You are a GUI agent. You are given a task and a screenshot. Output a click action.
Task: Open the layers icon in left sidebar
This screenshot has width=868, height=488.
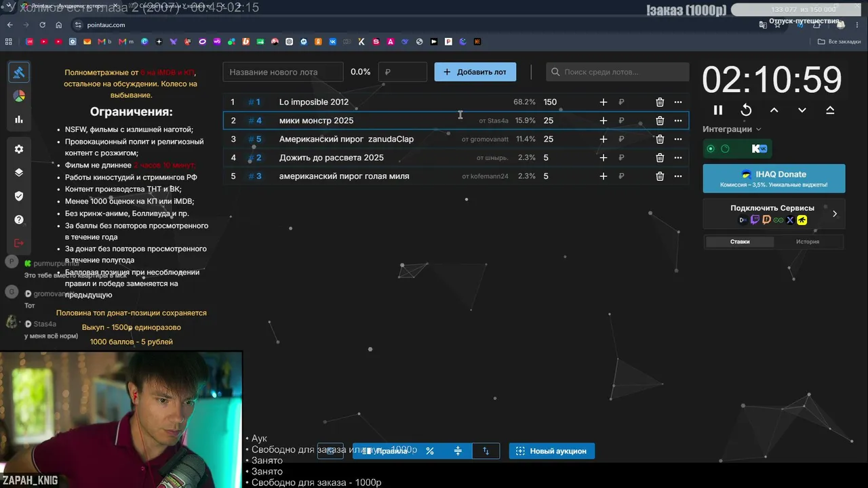point(19,172)
